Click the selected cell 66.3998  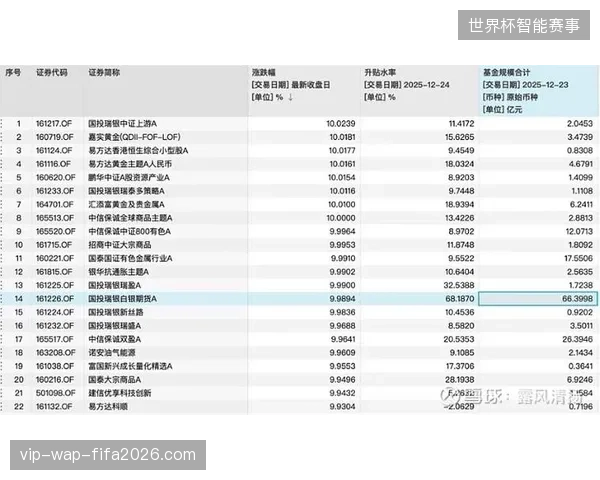click(538, 299)
